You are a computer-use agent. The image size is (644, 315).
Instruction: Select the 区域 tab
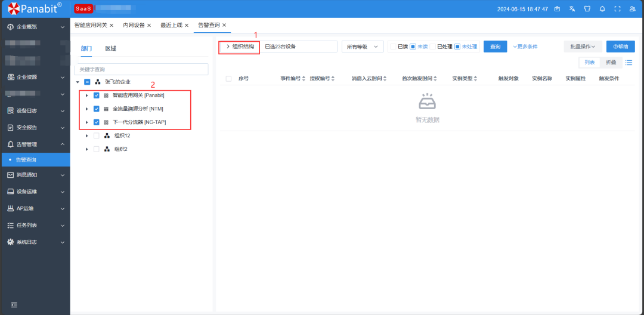(110, 48)
